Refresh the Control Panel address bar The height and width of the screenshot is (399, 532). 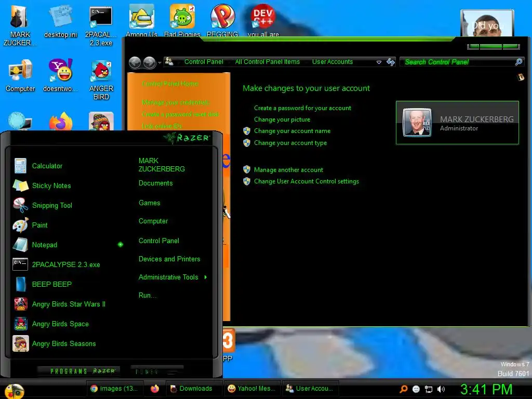(x=391, y=62)
